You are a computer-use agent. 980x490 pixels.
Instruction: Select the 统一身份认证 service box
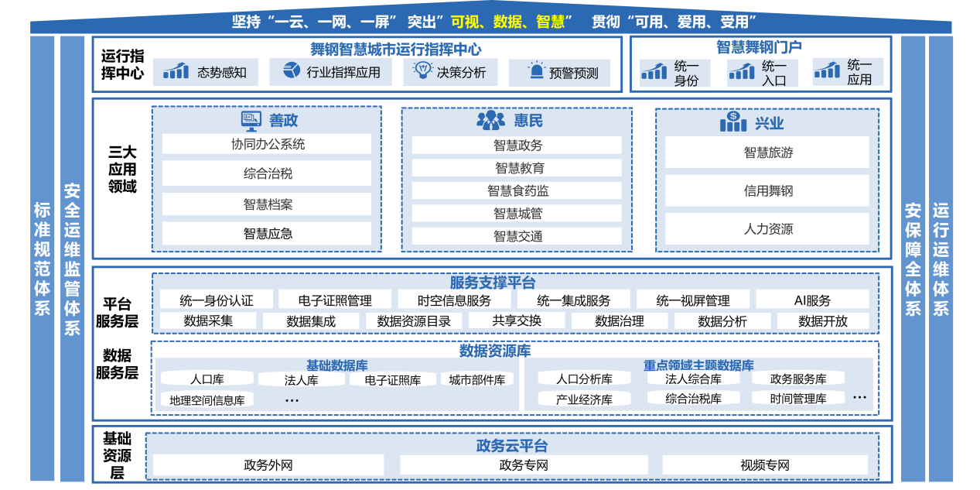pos(216,300)
